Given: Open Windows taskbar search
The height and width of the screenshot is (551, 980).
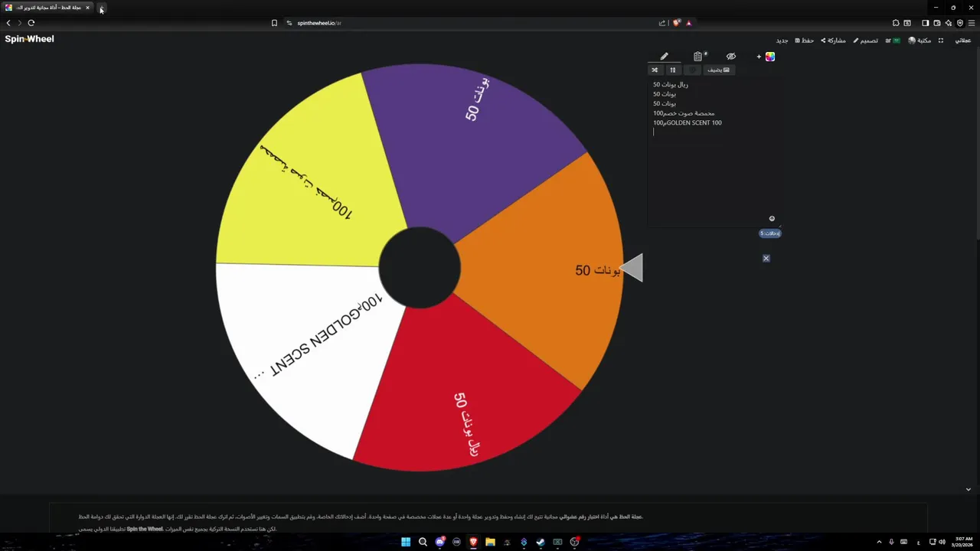Looking at the screenshot, I should [x=423, y=542].
